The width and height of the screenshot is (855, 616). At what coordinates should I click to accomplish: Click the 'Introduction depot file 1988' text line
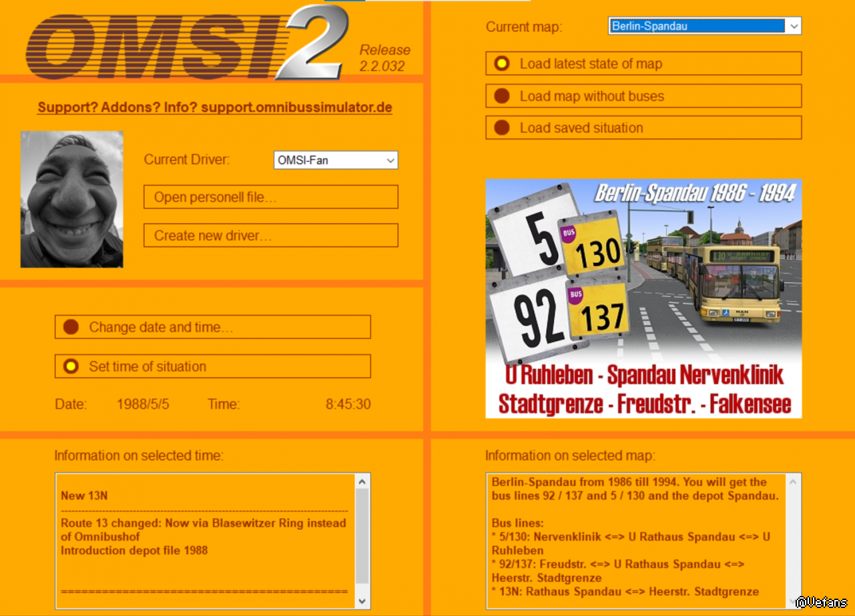click(134, 551)
